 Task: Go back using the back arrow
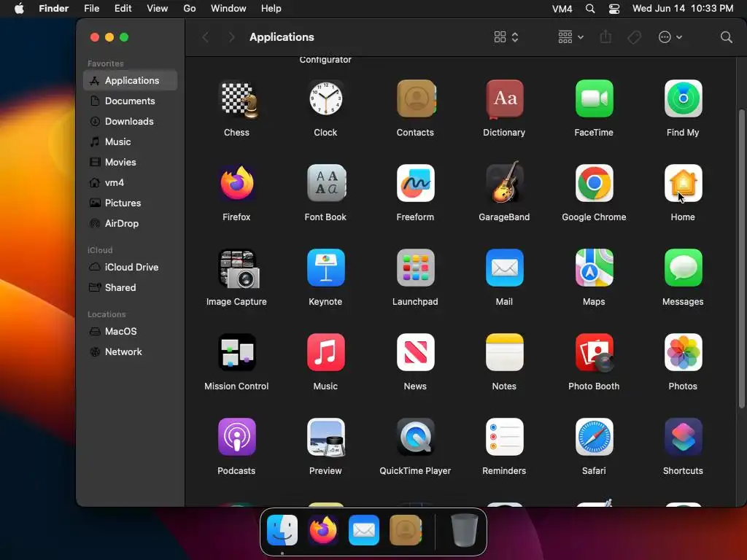click(x=205, y=37)
